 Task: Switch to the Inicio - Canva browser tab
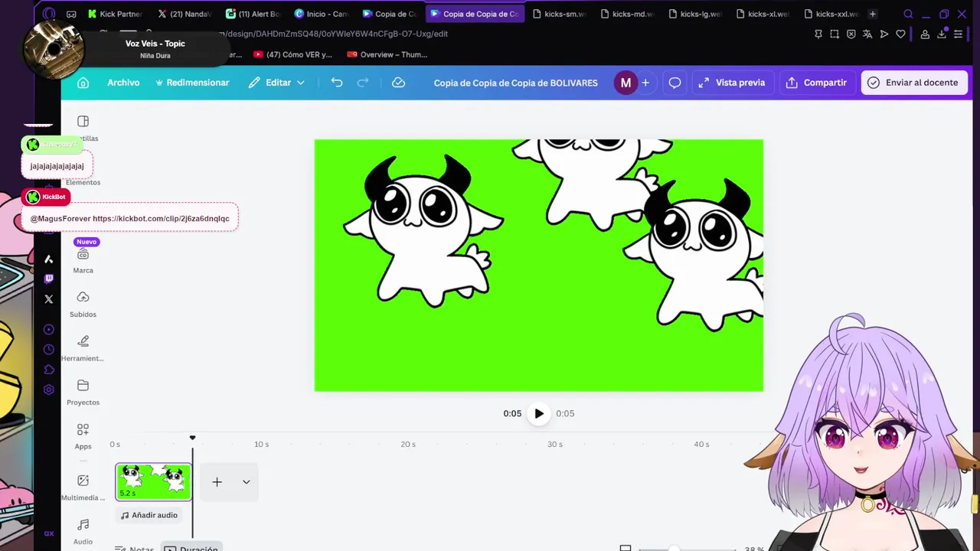pos(322,14)
